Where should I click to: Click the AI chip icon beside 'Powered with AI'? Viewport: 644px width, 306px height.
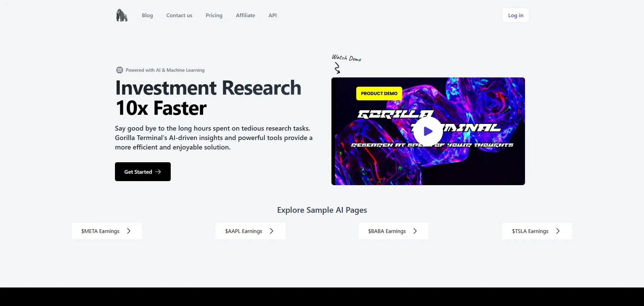119,70
